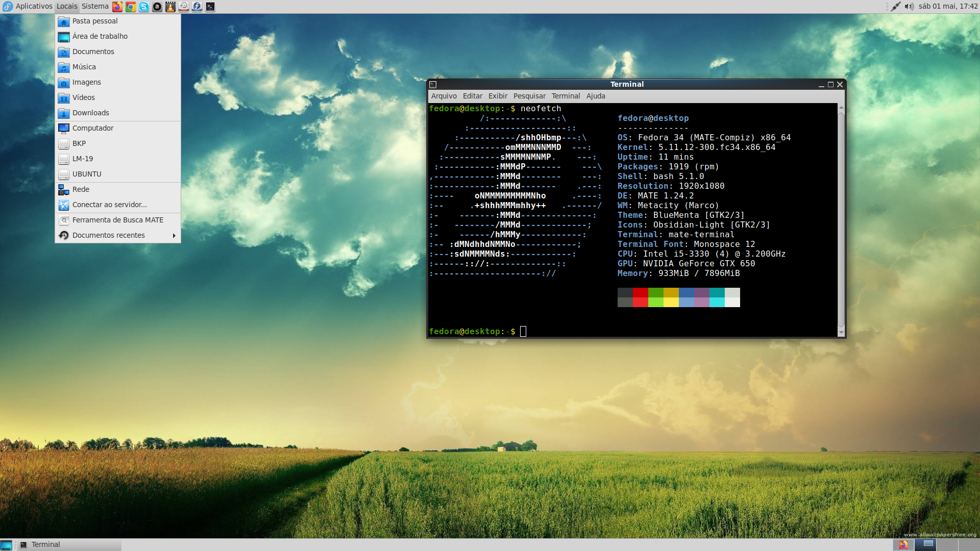Open the Música folder

118,67
